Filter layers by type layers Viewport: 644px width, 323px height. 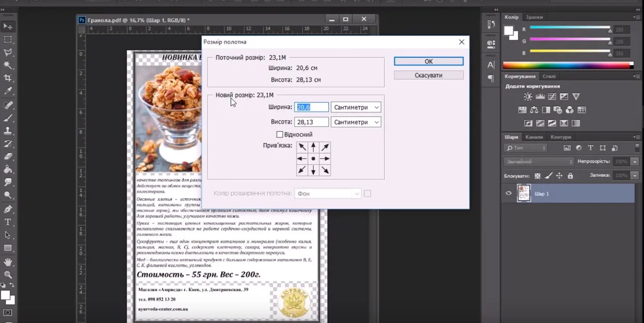pyautogui.click(x=591, y=148)
